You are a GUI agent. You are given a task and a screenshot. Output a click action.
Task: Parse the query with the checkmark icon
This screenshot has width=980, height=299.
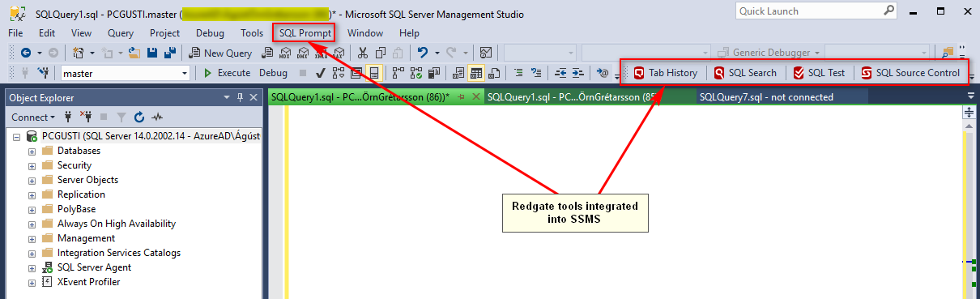click(321, 73)
